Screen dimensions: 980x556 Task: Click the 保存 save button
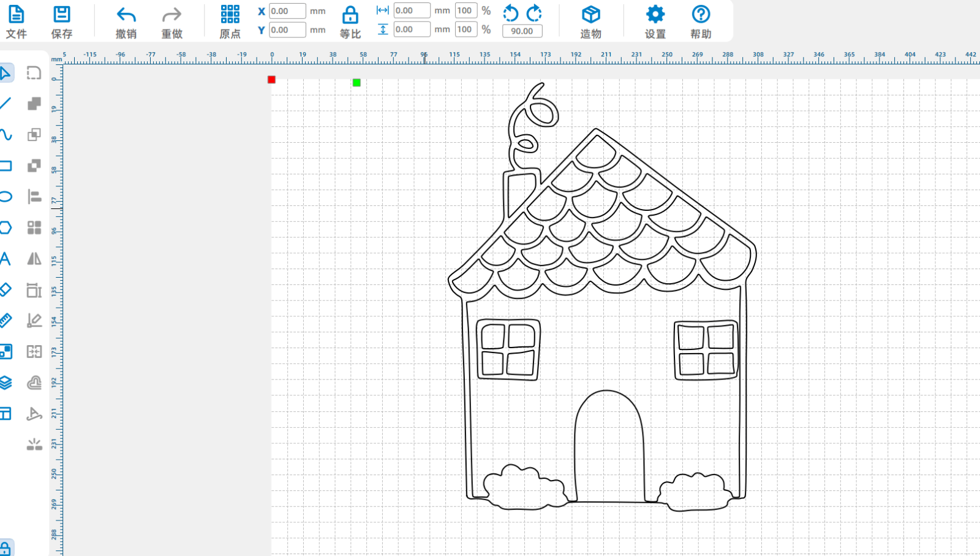pos(62,21)
